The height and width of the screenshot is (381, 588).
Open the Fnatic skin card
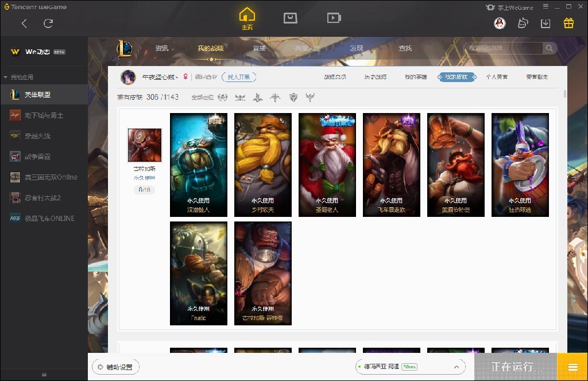(199, 273)
